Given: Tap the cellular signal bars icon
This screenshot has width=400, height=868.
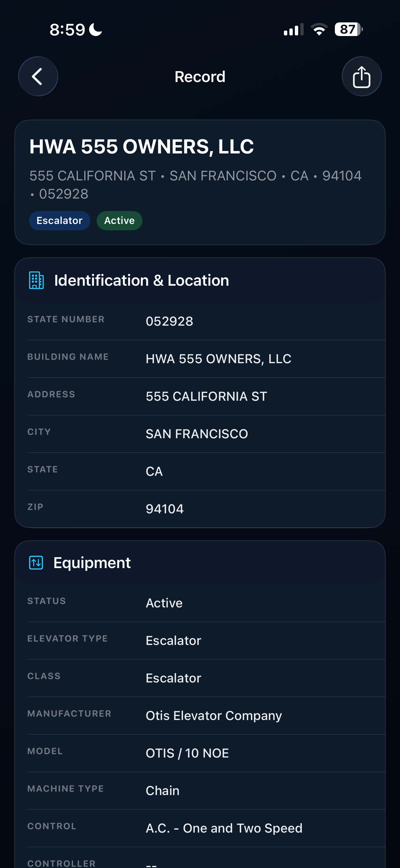Looking at the screenshot, I should [293, 29].
